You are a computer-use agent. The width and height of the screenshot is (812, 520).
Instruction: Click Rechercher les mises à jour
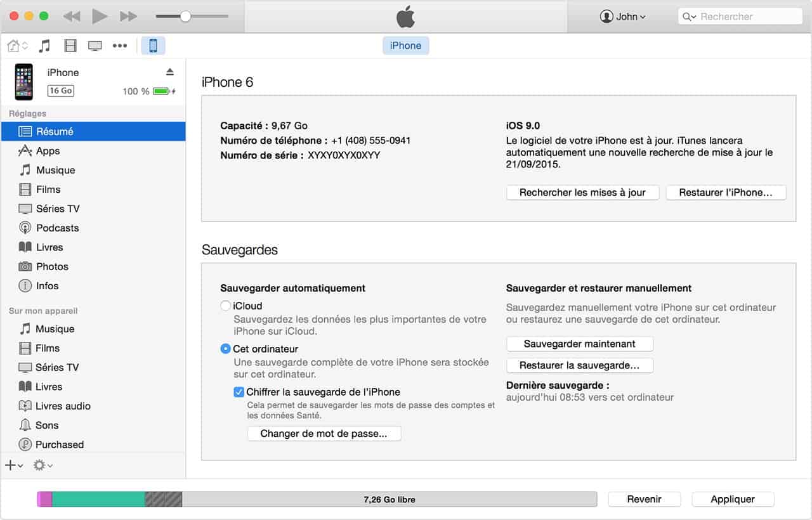tap(582, 193)
